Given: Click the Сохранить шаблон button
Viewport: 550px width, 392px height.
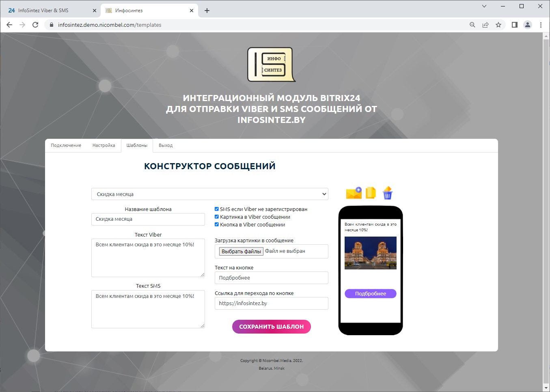Looking at the screenshot, I should coord(272,327).
